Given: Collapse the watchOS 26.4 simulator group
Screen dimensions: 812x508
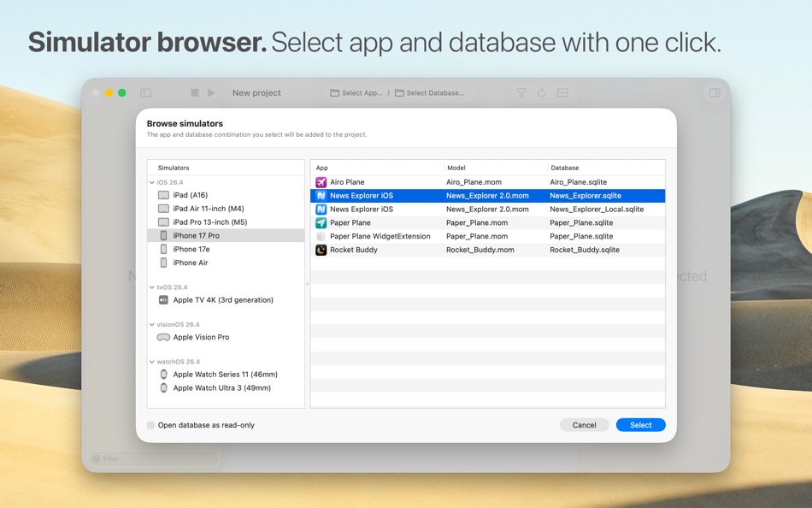Looking at the screenshot, I should 152,362.
